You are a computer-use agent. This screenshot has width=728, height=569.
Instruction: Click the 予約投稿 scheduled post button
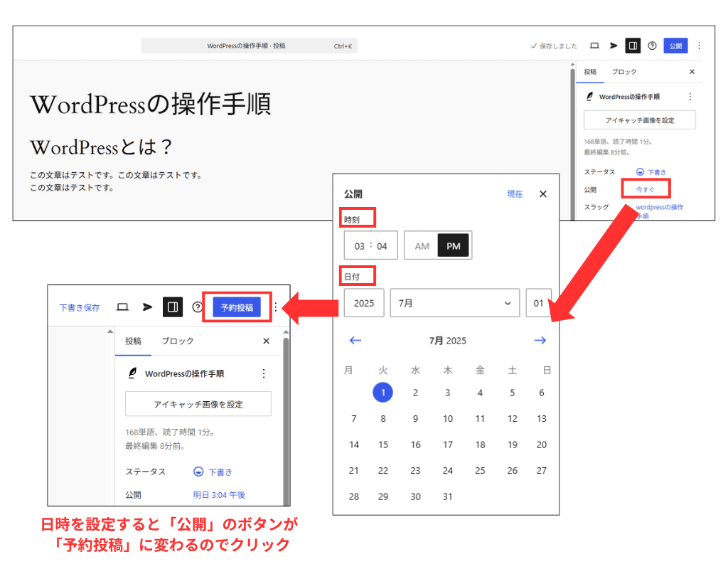tap(237, 307)
